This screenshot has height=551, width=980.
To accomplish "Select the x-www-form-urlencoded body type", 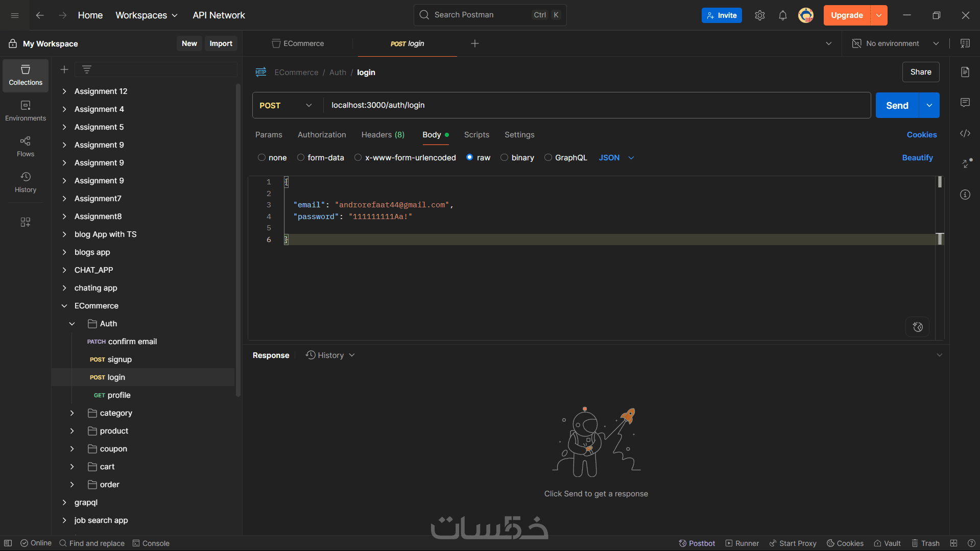I will (x=358, y=158).
